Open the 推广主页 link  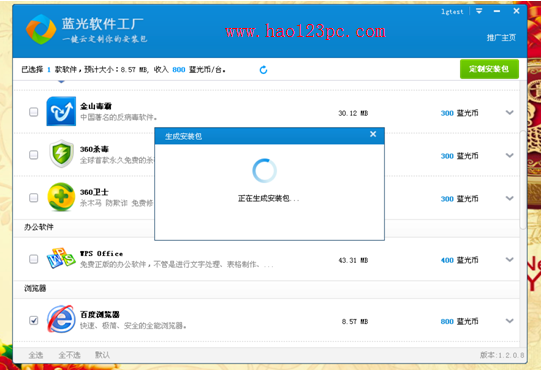(x=501, y=38)
